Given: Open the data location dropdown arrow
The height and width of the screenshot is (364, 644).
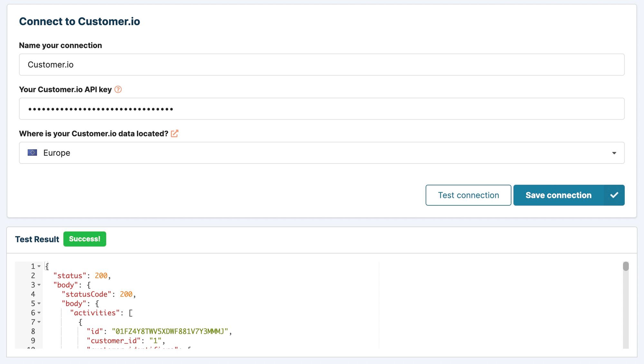Looking at the screenshot, I should (614, 153).
